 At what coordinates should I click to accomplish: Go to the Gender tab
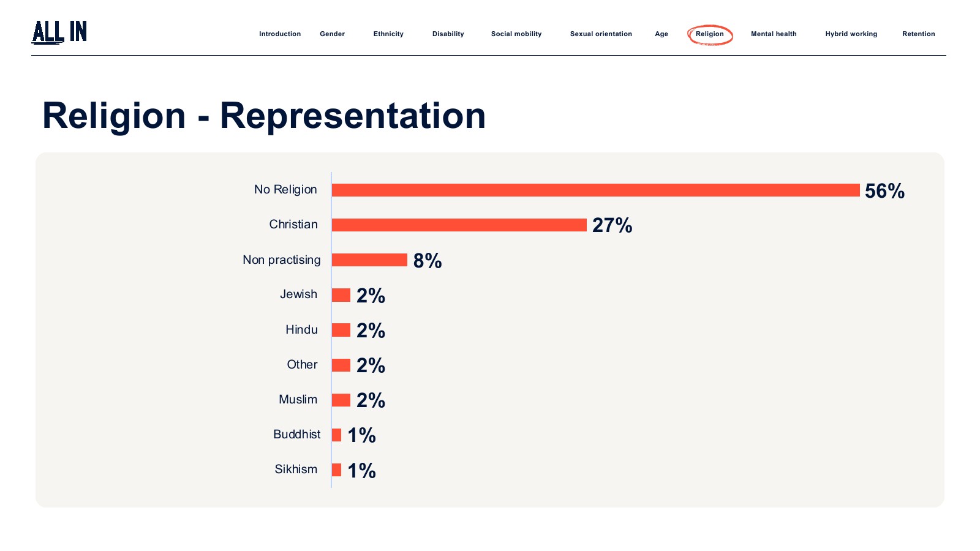click(332, 34)
